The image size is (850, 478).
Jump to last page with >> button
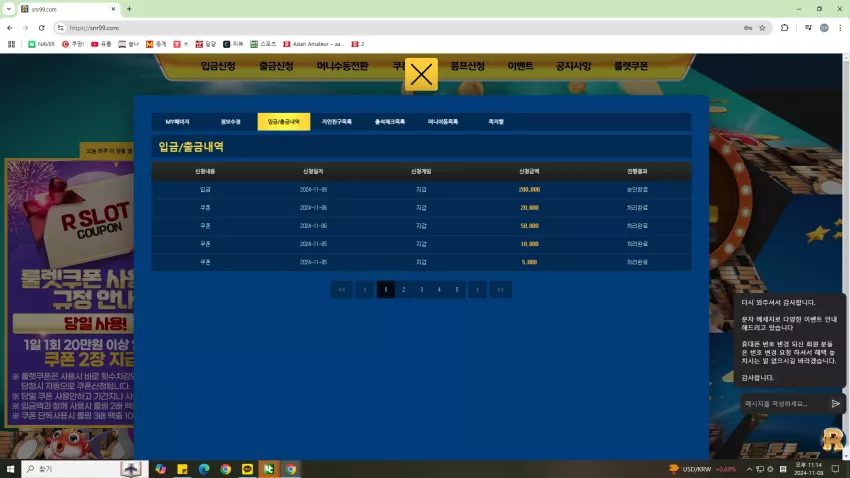[x=500, y=289]
